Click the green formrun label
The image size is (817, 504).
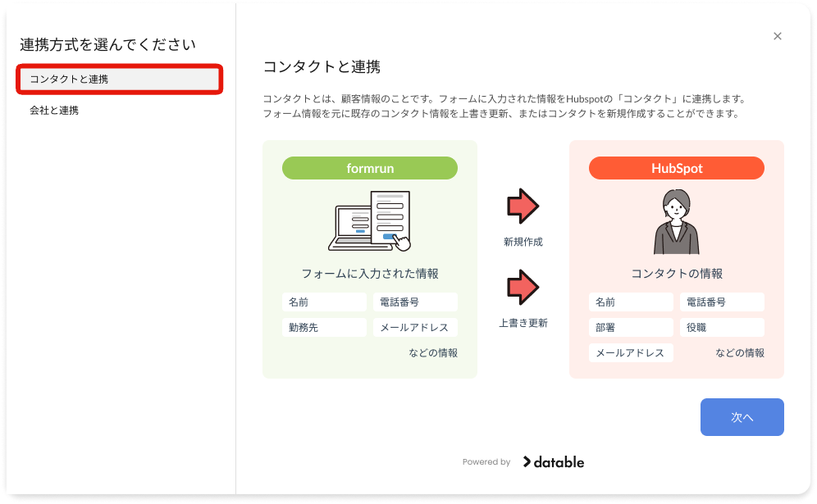point(370,168)
